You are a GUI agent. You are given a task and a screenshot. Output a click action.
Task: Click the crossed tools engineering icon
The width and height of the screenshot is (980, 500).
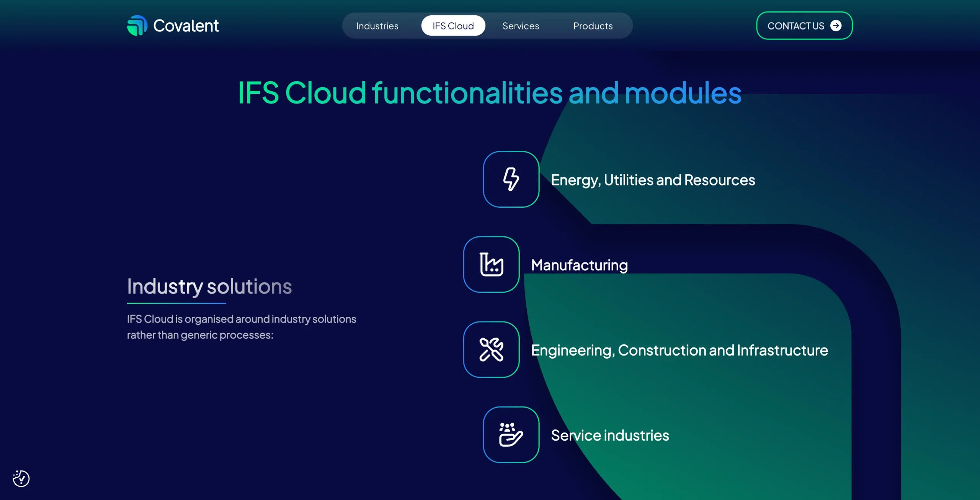pyautogui.click(x=491, y=349)
